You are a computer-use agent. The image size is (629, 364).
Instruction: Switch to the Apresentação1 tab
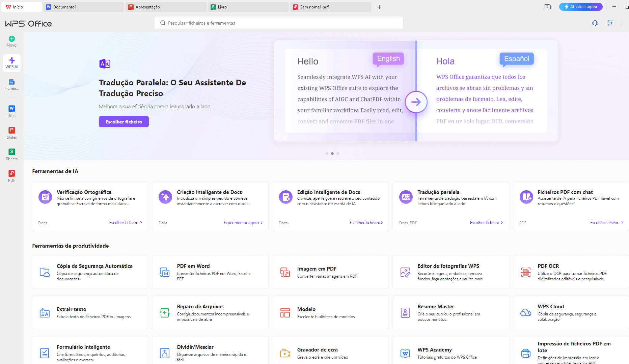166,7
